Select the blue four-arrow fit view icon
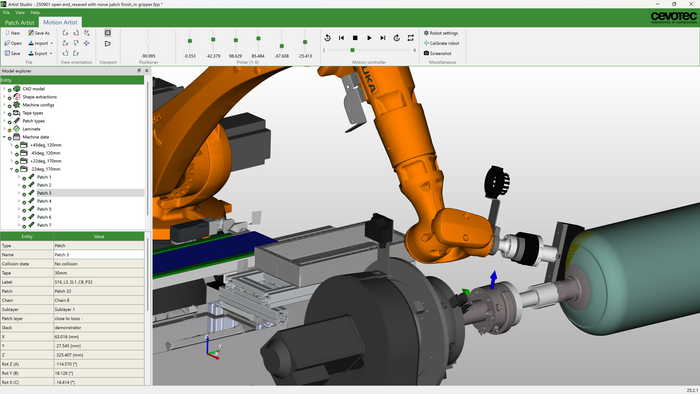Image resolution: width=700 pixels, height=394 pixels. point(87,43)
